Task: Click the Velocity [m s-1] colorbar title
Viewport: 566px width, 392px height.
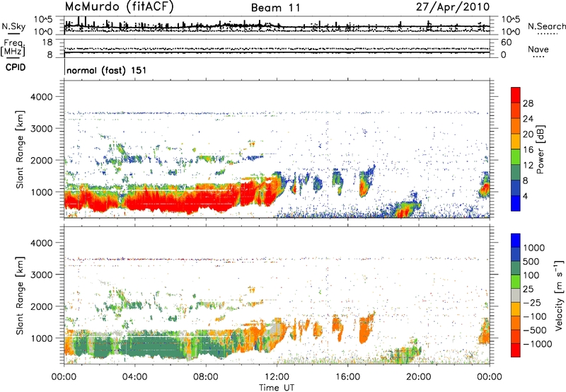Action: [x=559, y=296]
